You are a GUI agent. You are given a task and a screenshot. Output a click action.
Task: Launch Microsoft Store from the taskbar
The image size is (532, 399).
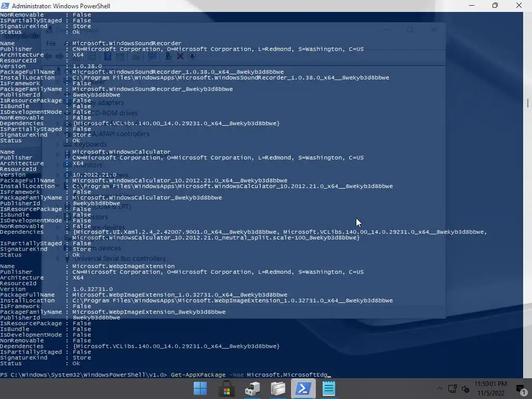[227, 389]
